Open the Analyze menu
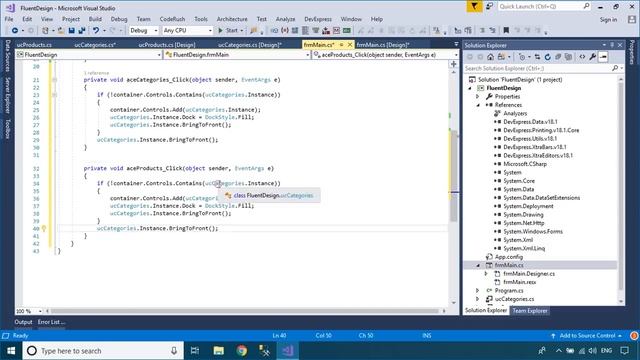This screenshot has height=360, width=640. pos(285,19)
